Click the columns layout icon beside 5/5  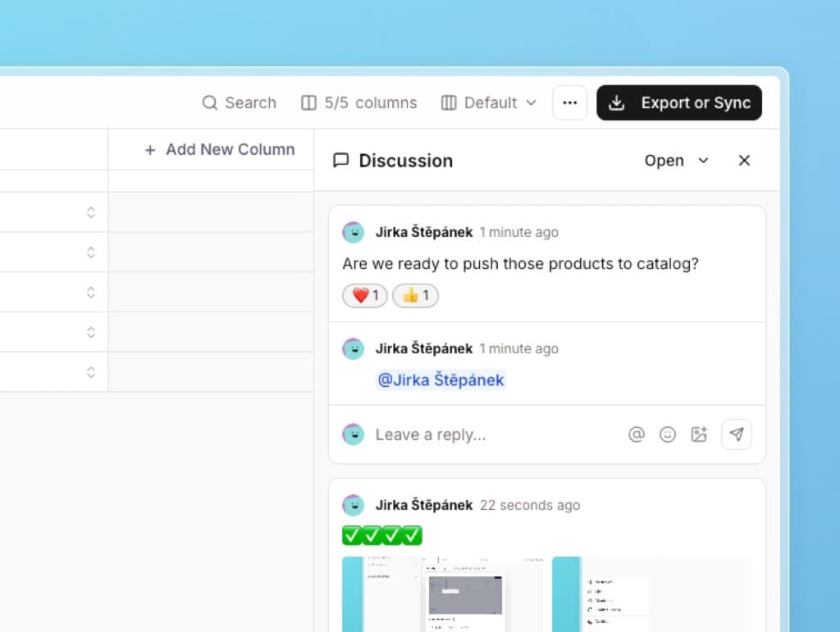pos(308,102)
